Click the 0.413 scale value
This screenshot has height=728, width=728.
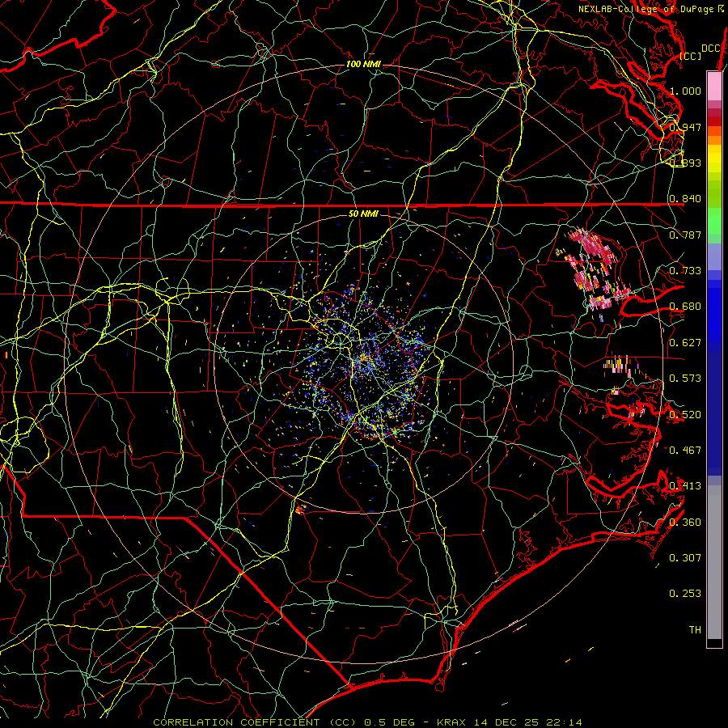[685, 486]
